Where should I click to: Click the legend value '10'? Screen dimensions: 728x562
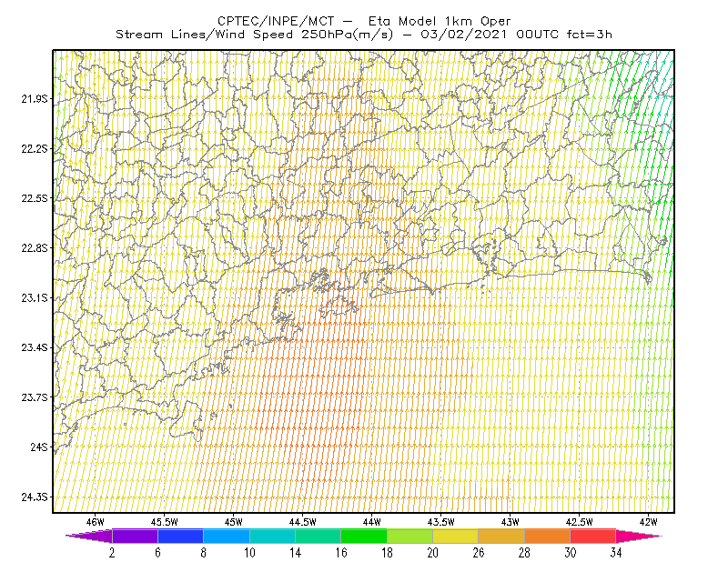click(x=249, y=553)
